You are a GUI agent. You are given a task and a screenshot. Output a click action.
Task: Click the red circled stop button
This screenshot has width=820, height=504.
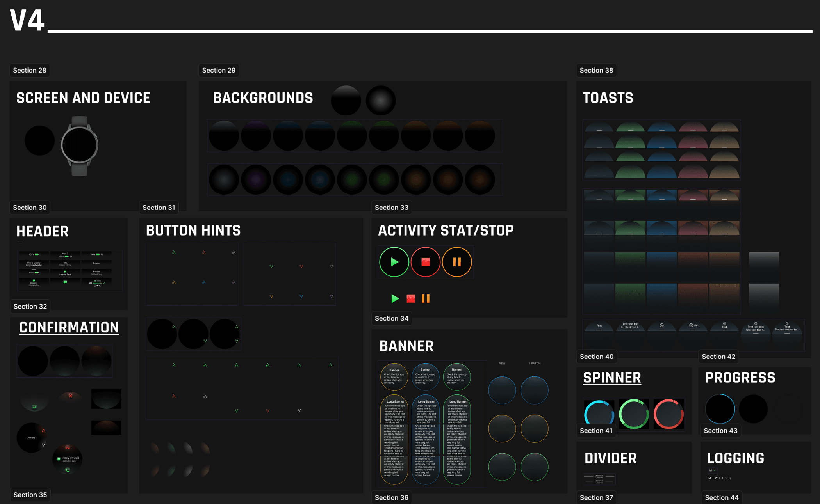(425, 262)
